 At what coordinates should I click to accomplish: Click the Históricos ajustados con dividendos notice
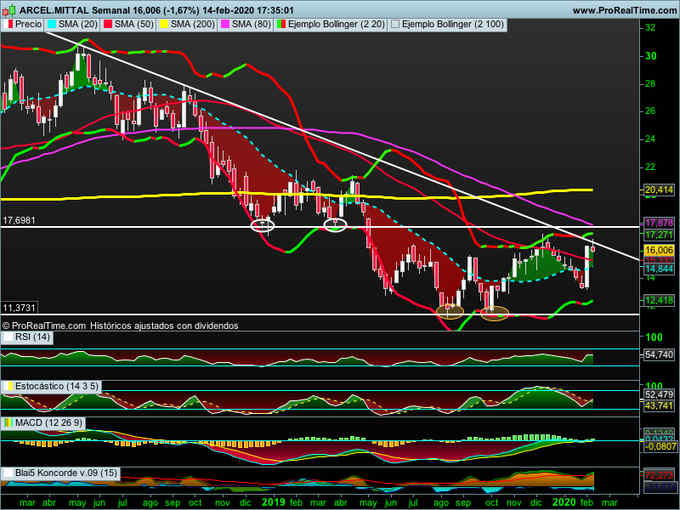coord(164,326)
